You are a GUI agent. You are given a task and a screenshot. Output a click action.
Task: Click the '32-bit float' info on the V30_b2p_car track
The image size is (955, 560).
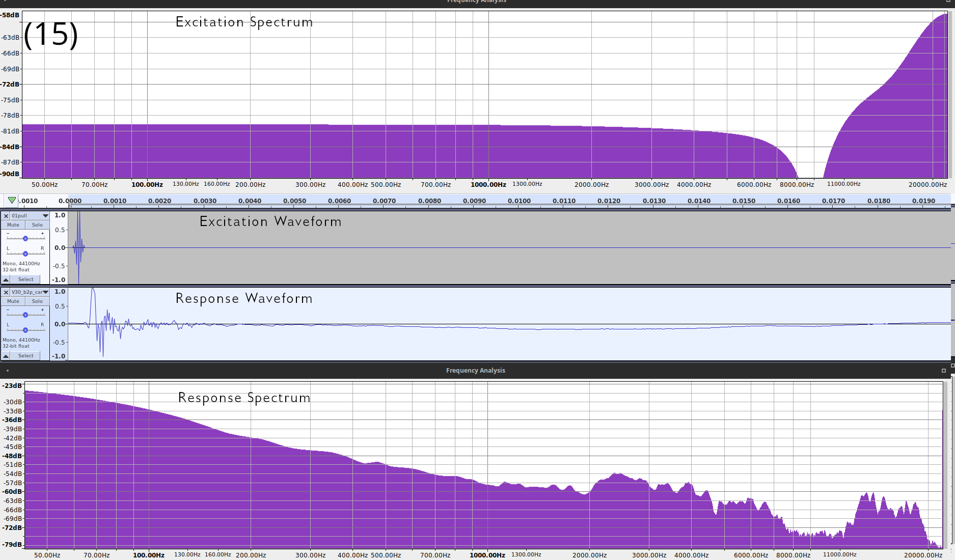point(16,346)
